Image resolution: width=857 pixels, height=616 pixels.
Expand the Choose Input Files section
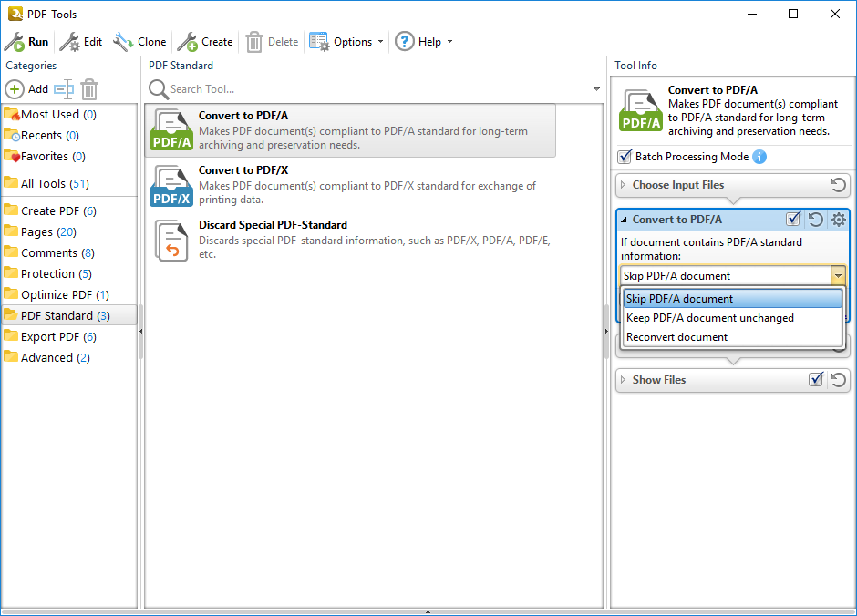tap(624, 185)
